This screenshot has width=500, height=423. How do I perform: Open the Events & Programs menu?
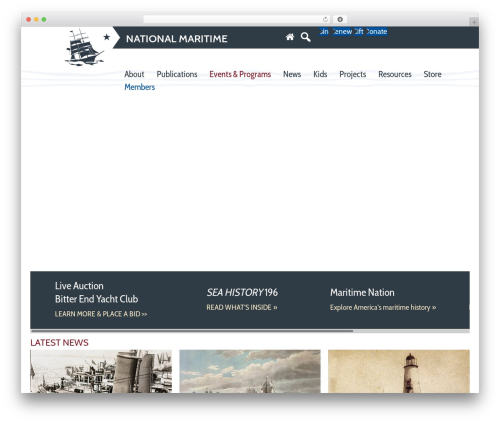coord(240,74)
